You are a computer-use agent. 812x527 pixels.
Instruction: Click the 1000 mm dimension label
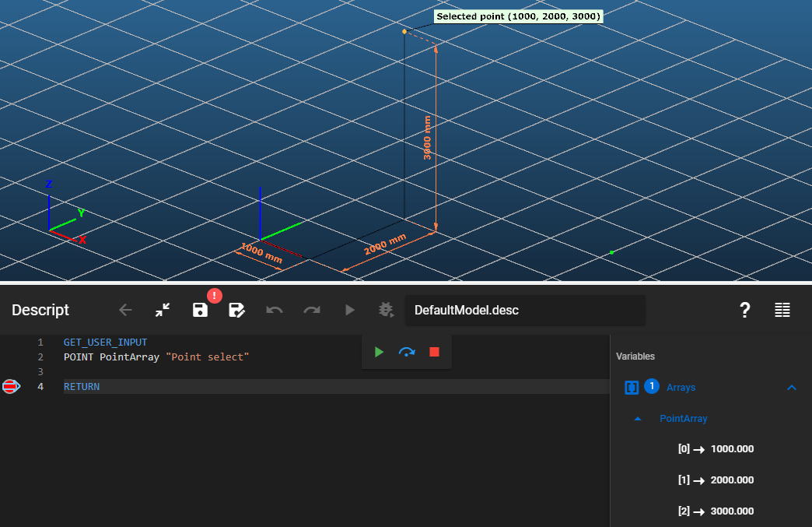(262, 254)
